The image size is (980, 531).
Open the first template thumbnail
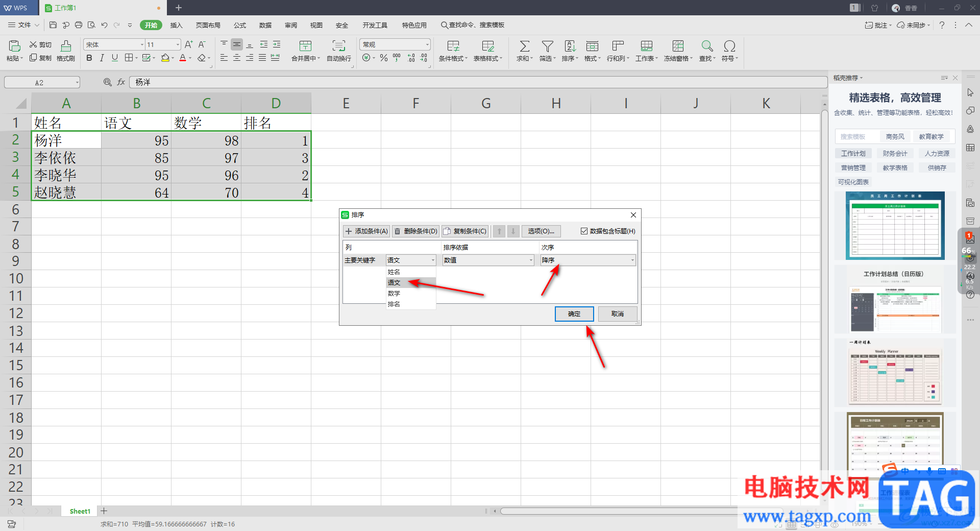click(x=895, y=226)
